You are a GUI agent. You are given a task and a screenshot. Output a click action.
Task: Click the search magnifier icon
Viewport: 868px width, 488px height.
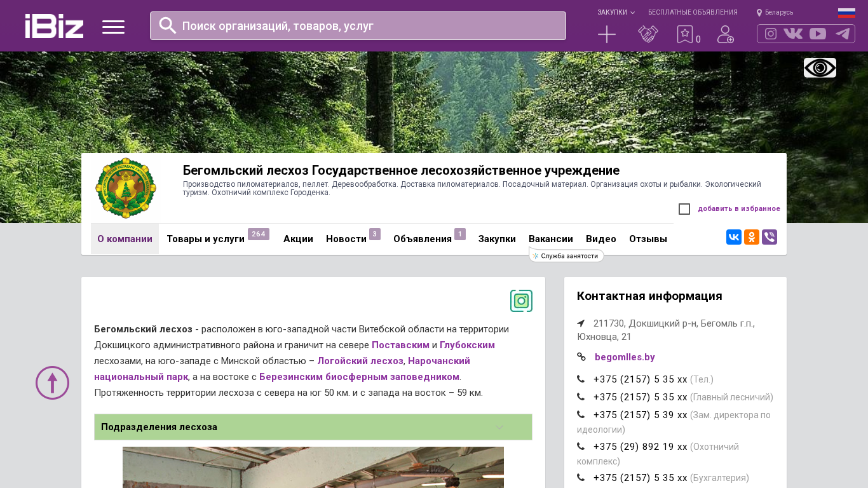pos(168,25)
